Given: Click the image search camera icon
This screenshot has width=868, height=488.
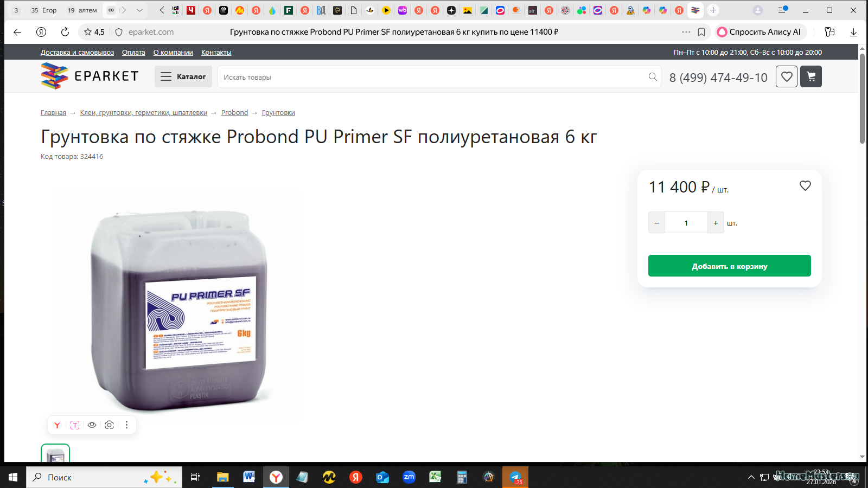Looking at the screenshot, I should [x=109, y=425].
